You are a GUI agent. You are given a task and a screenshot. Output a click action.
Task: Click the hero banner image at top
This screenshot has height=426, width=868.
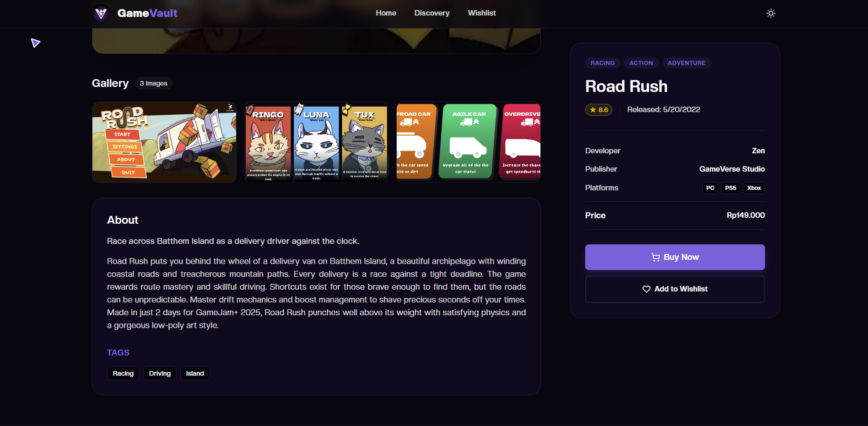(x=316, y=41)
